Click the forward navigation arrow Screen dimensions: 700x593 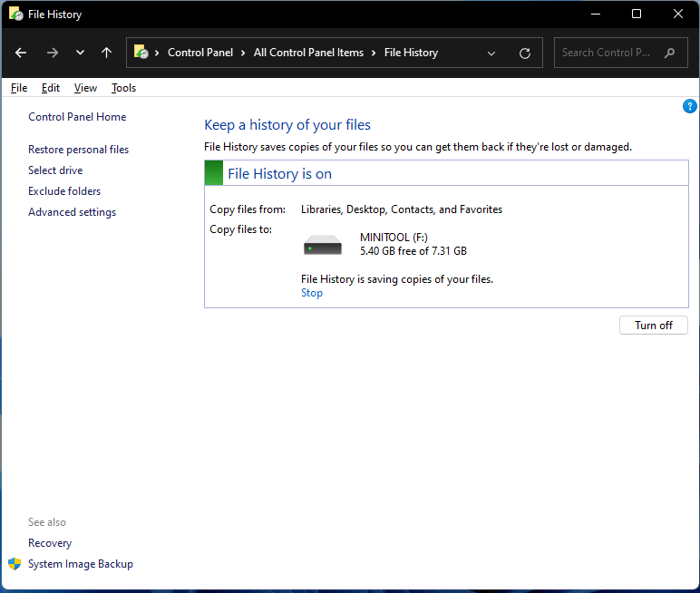(x=52, y=53)
